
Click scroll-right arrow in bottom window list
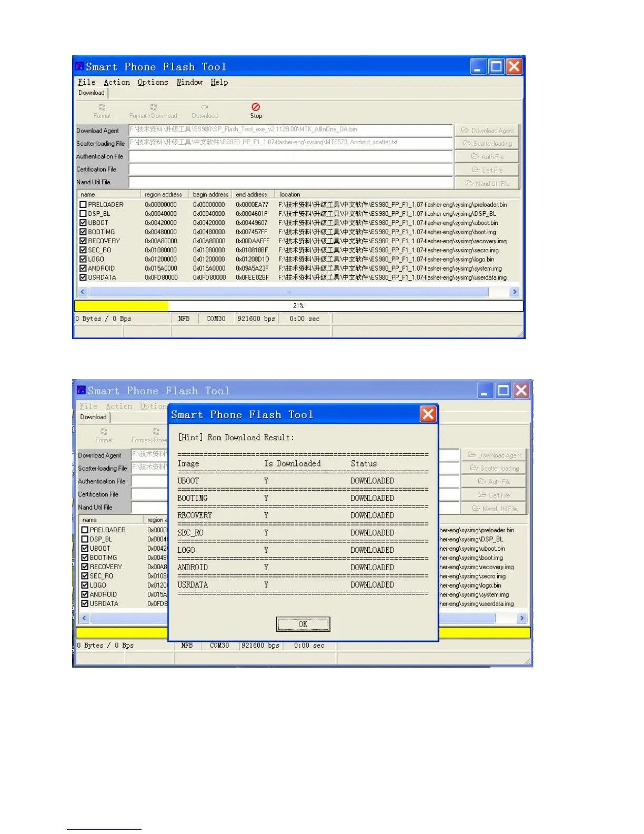[x=522, y=618]
